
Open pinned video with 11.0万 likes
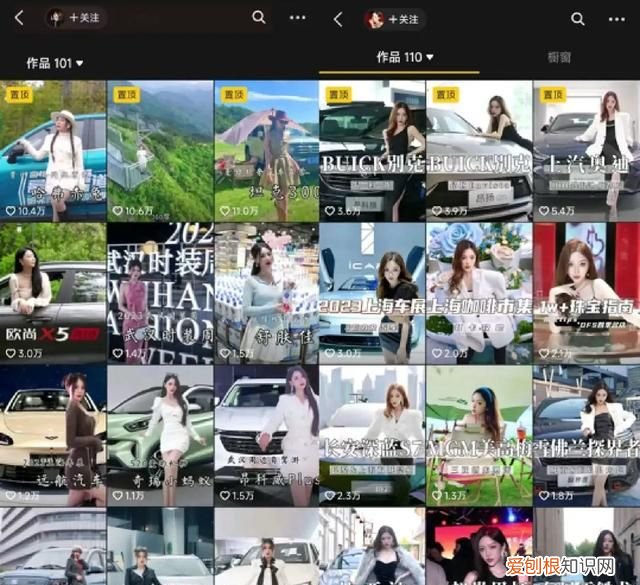tap(267, 151)
